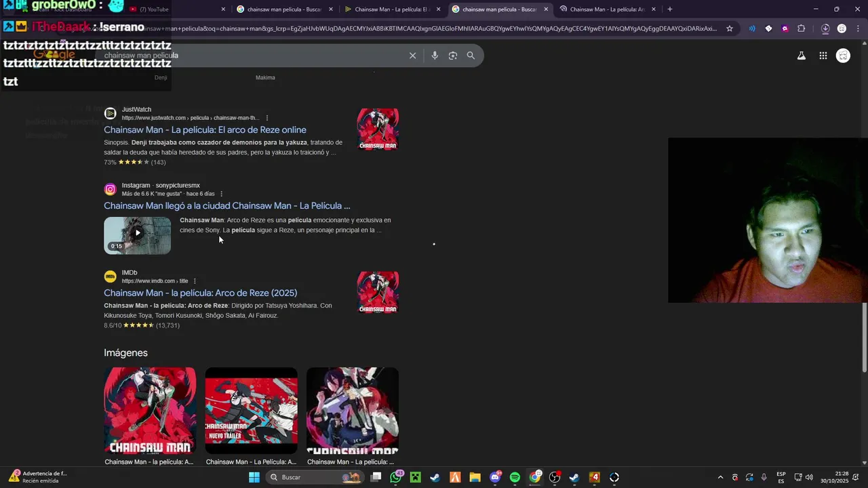Open the Google apps grid
Image resolution: width=868 pixels, height=488 pixels.
point(823,56)
